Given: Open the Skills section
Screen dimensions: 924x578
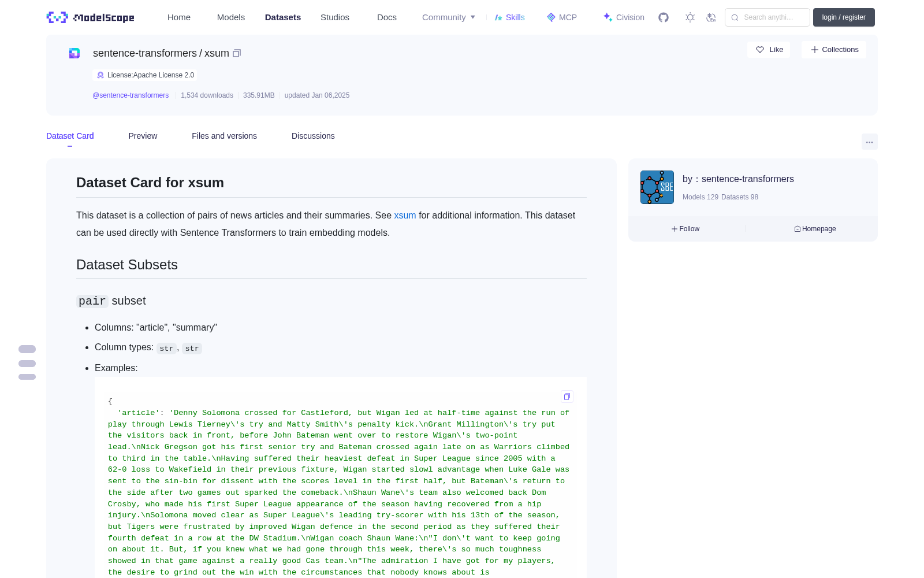Looking at the screenshot, I should [510, 17].
